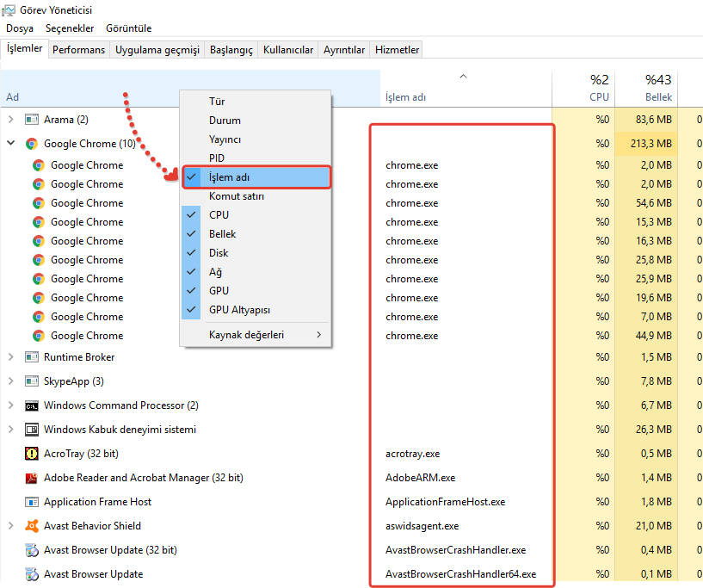This screenshot has width=703, height=588.
Task: Switch to the Performans tab
Action: [x=78, y=50]
